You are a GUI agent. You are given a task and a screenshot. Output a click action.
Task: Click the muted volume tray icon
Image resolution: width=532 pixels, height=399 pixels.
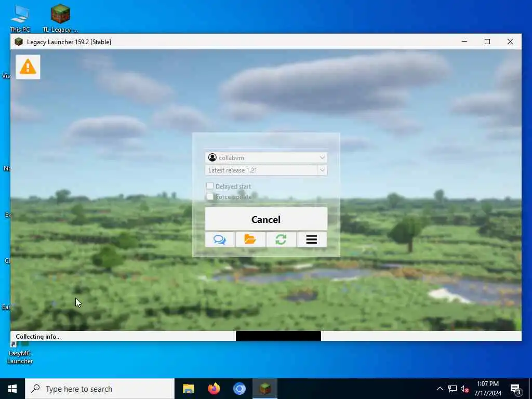[464, 389]
